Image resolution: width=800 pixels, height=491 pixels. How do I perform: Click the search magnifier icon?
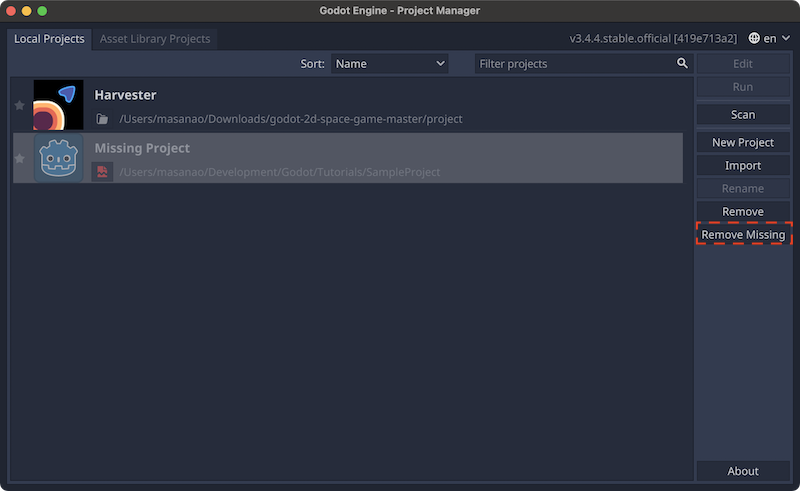pyautogui.click(x=682, y=63)
